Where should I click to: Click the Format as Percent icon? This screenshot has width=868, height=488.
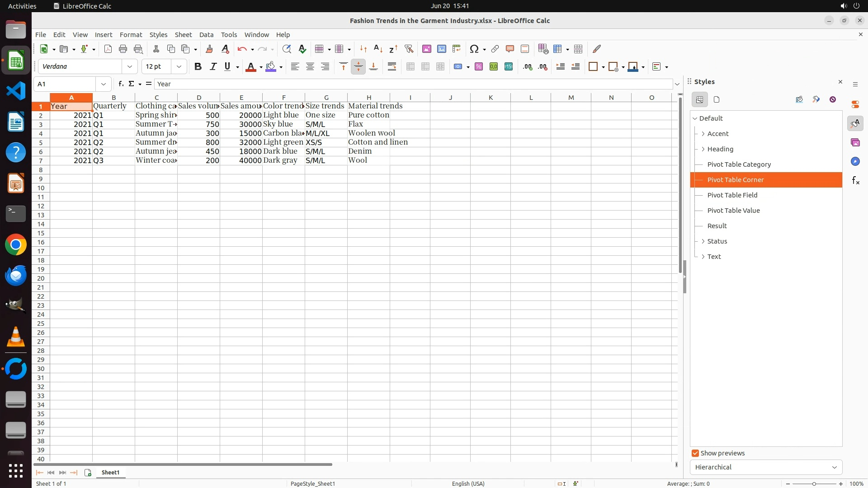[479, 67]
